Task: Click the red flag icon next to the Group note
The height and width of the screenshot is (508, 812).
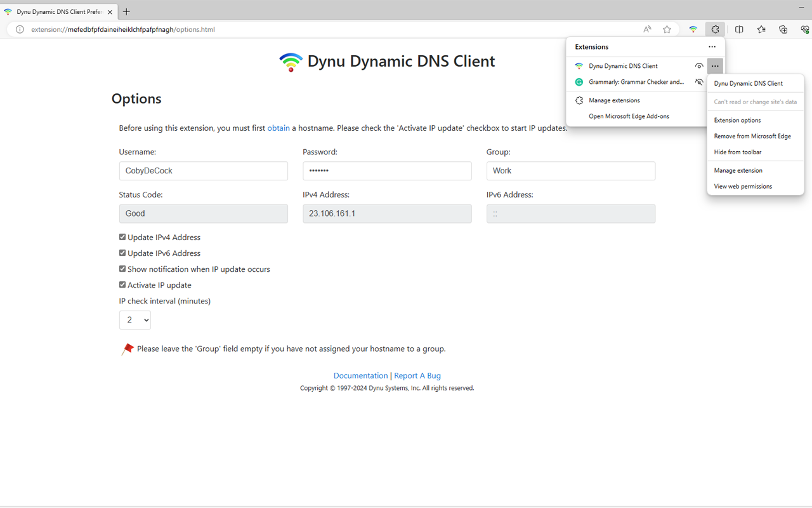Action: click(128, 349)
